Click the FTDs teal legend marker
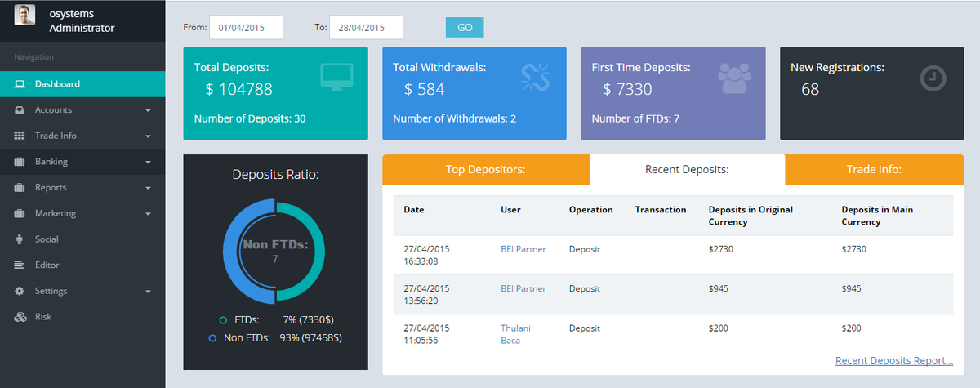This screenshot has height=388, width=980. click(x=223, y=320)
